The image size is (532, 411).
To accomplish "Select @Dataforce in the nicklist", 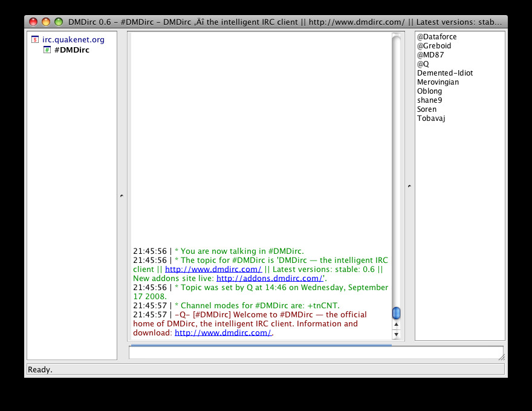I will [x=436, y=37].
